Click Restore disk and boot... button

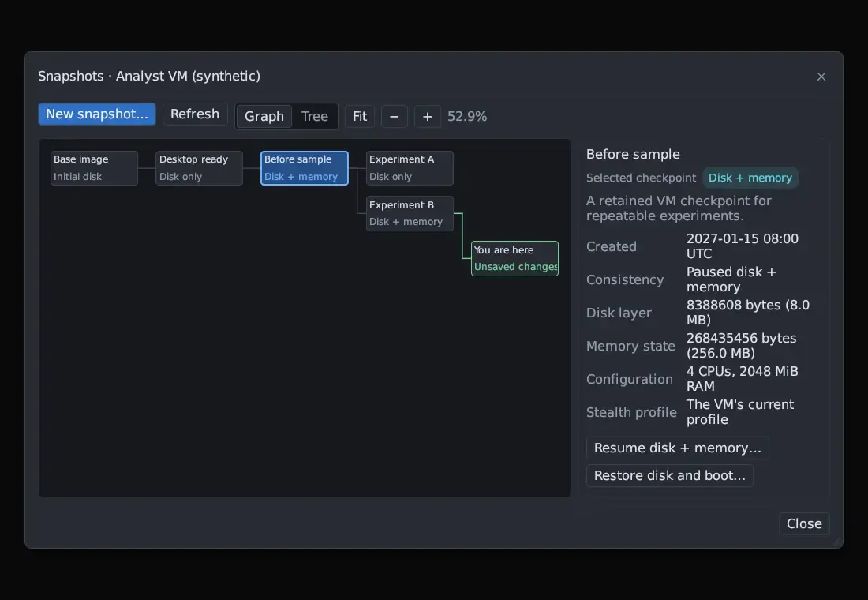pyautogui.click(x=670, y=475)
